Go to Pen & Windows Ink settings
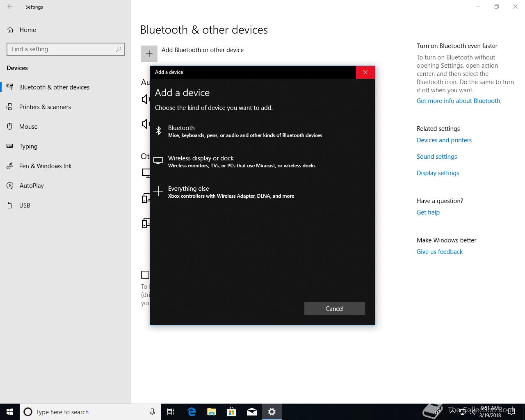Viewport: 525px width, 420px height. [45, 166]
